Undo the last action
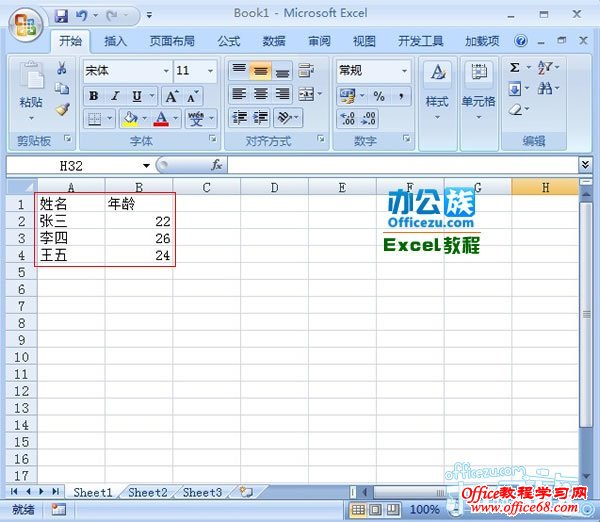This screenshot has height=522, width=600. (81, 16)
